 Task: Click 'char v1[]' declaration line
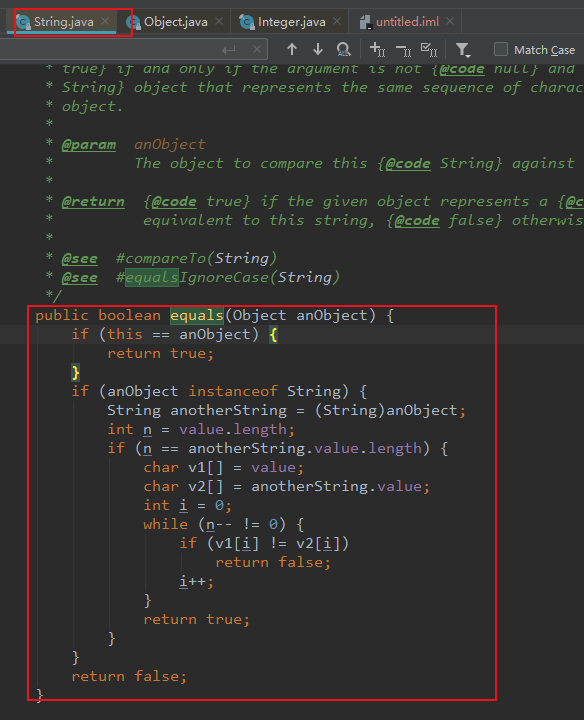coord(224,467)
